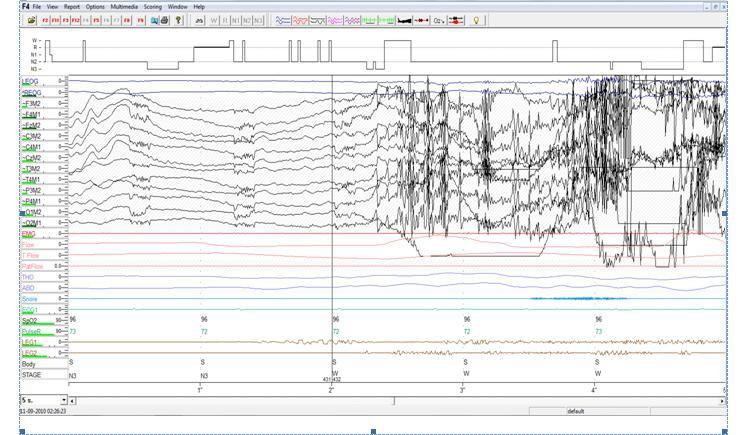Click the binoculars search icon

coord(199,20)
